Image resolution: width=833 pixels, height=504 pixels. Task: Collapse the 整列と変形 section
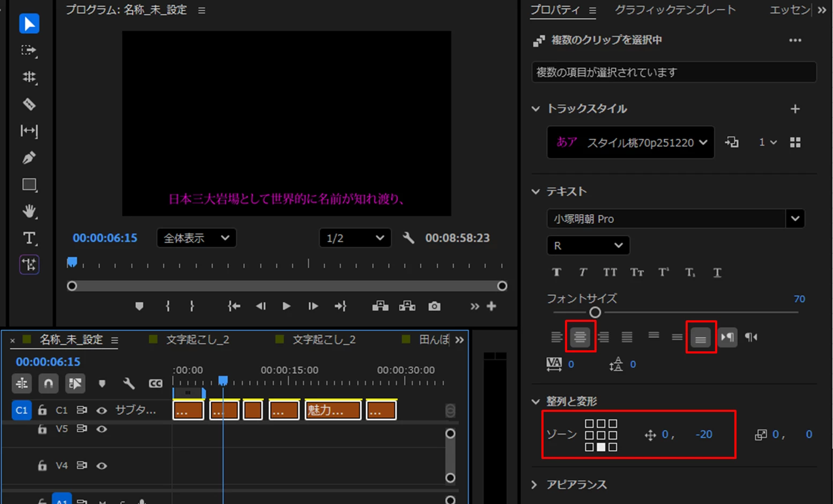(535, 401)
